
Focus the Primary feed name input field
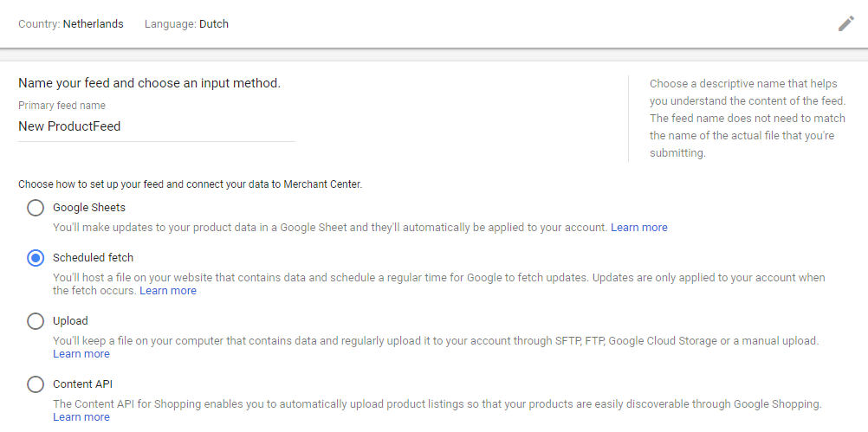(x=156, y=126)
